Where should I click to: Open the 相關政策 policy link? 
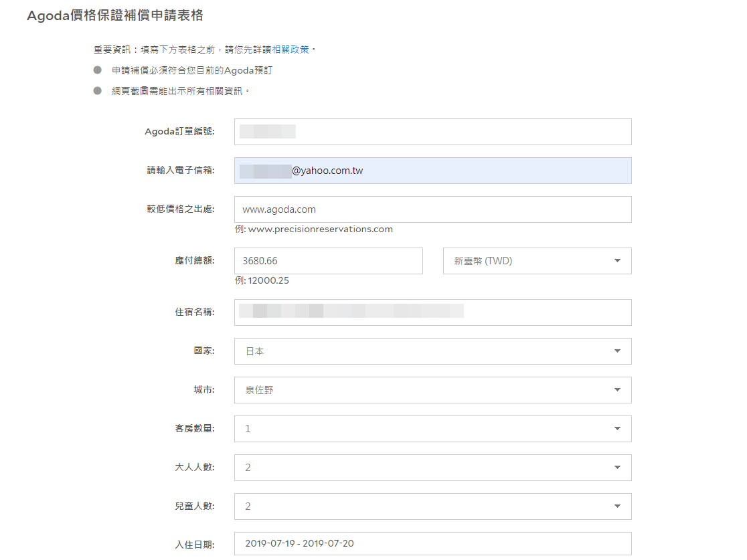click(290, 50)
